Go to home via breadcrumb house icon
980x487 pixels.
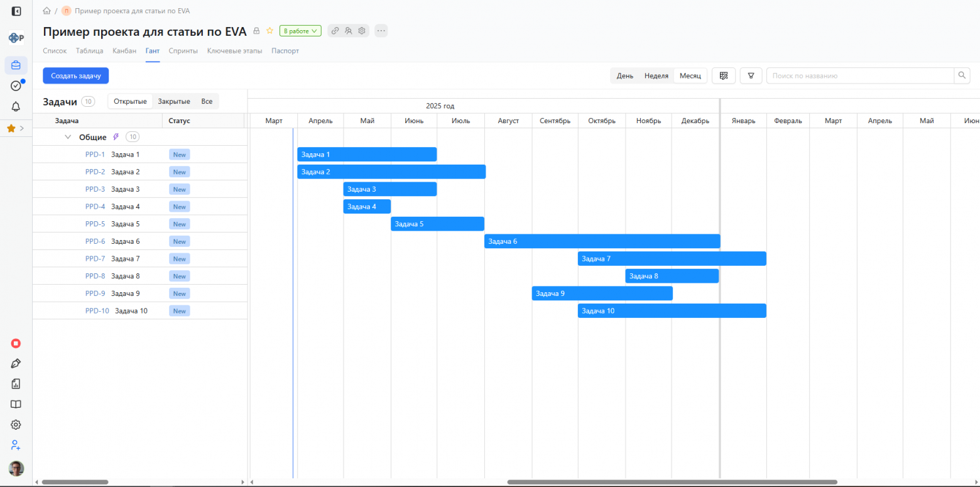(x=46, y=11)
